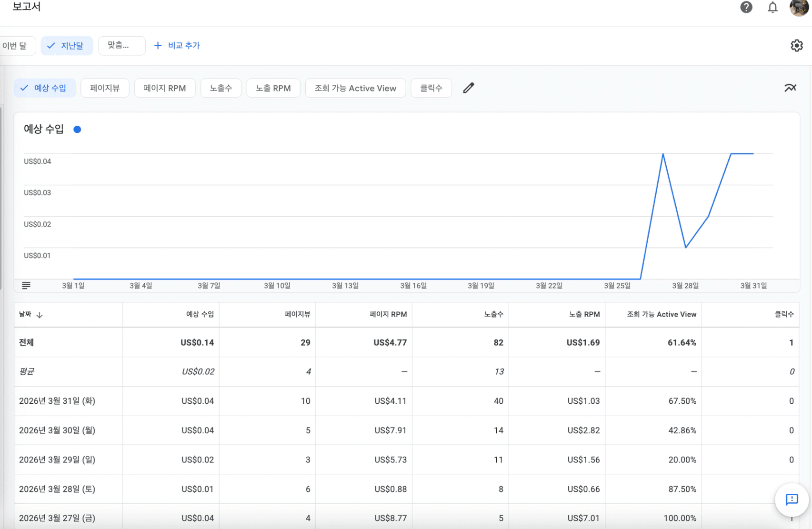Select the 이번 달 date range tab

coord(15,46)
